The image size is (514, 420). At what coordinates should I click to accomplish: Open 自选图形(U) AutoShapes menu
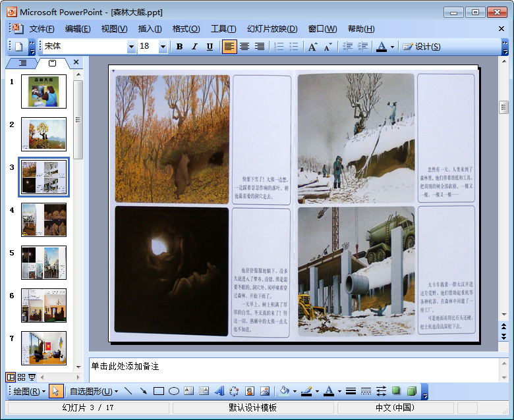click(x=94, y=391)
